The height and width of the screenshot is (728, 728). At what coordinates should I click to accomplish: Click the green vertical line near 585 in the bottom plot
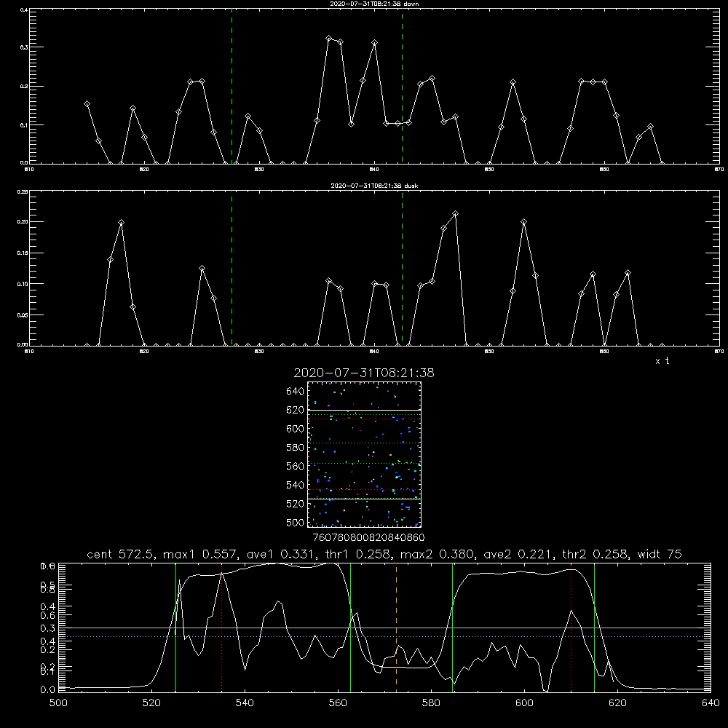tap(452, 627)
